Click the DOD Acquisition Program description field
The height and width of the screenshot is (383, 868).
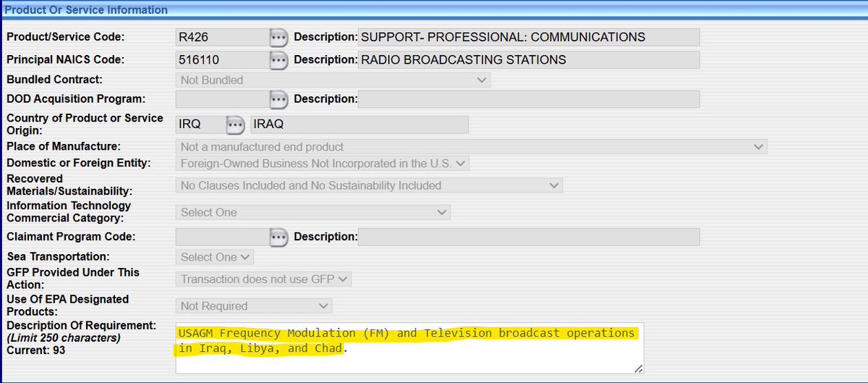click(529, 99)
